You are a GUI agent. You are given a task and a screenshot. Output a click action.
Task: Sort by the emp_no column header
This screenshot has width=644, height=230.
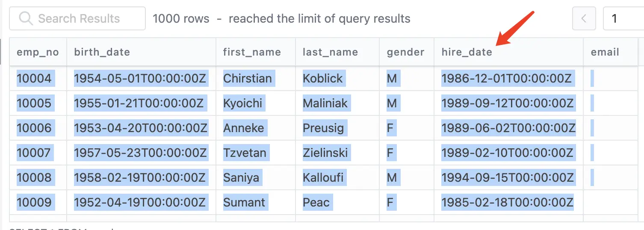[x=38, y=52]
